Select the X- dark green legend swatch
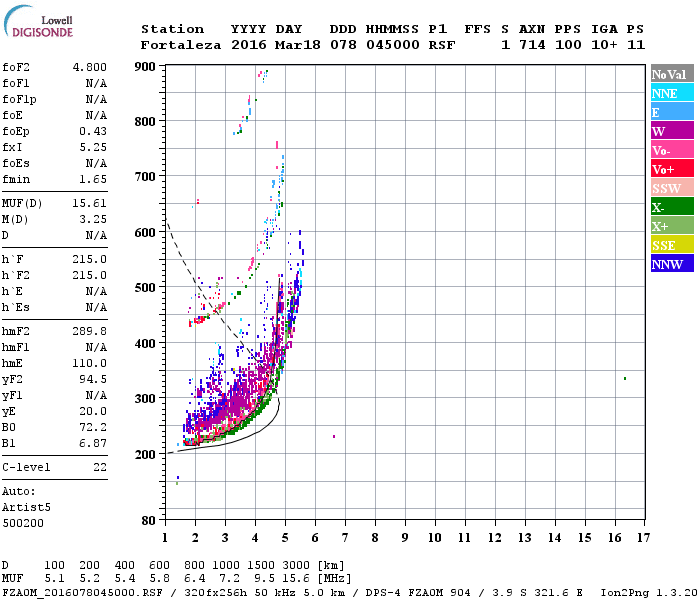This screenshot has height=600, width=700. coord(672,207)
